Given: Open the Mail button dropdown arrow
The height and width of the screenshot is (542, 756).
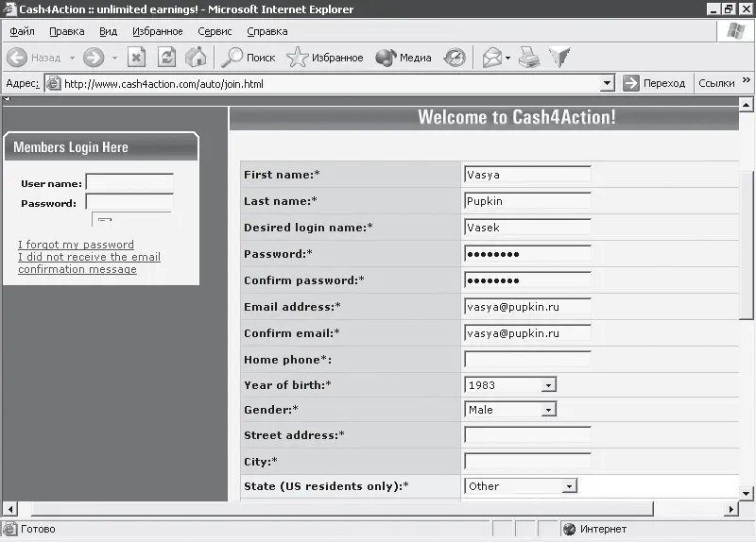Looking at the screenshot, I should pos(507,58).
